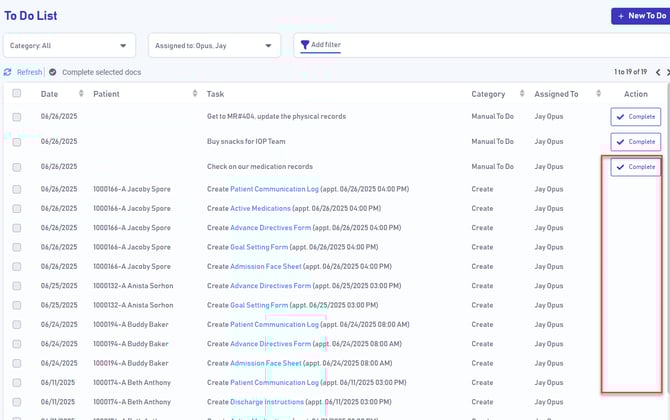Click Add filter
The image size is (670, 420).
click(320, 44)
